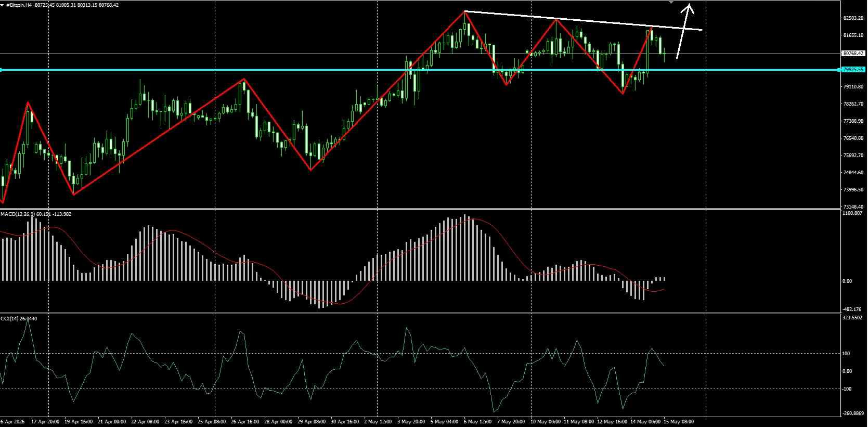Click the 82503.20 price axis value

coord(853,18)
